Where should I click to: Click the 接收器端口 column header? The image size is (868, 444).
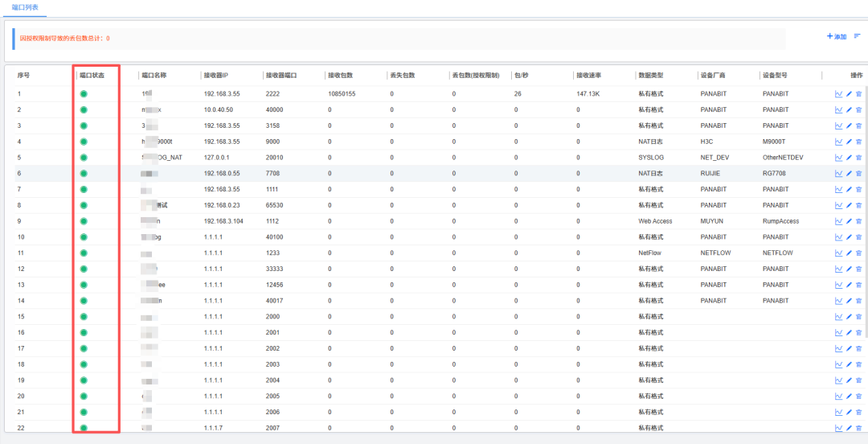281,76
